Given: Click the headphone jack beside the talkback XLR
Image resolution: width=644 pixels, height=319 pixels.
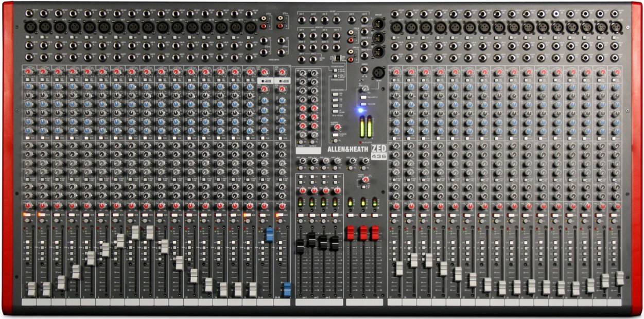Looking at the screenshot, I should [364, 68].
